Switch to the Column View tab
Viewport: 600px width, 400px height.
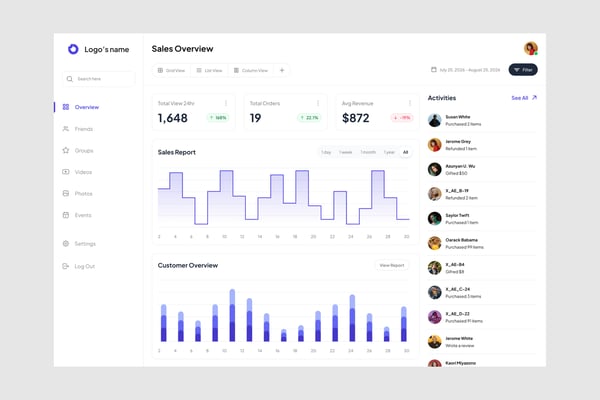tap(251, 70)
